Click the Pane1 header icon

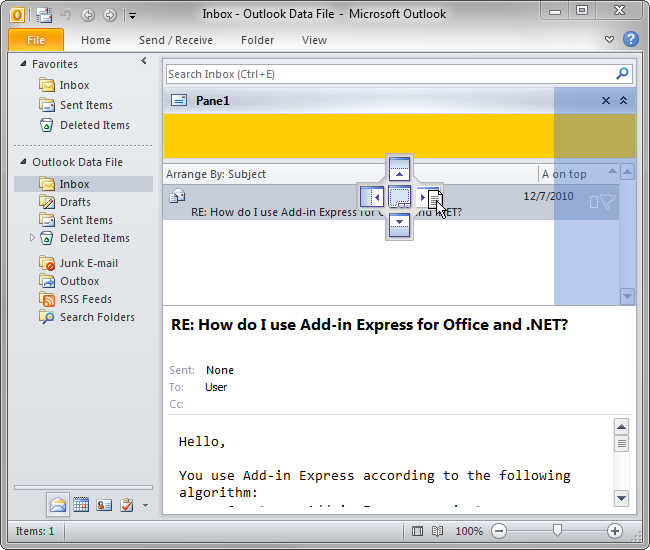[179, 100]
